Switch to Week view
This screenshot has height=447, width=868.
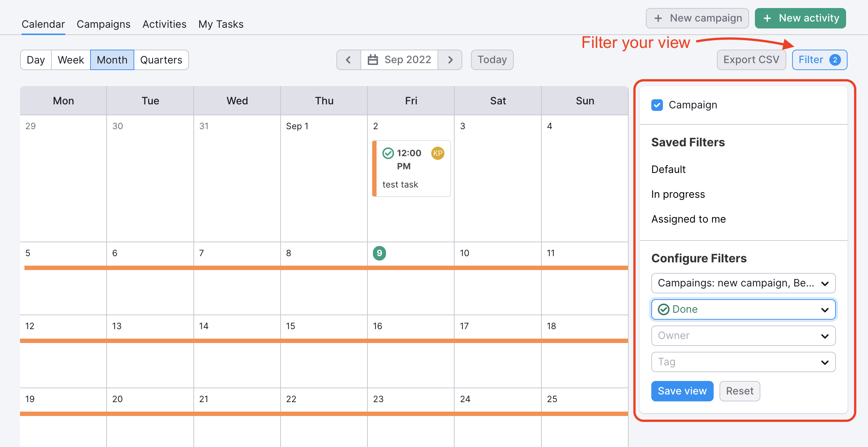pos(71,60)
